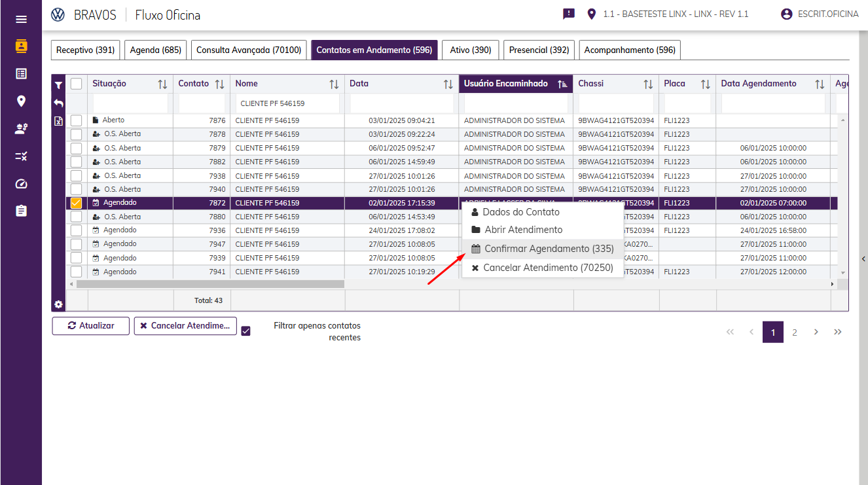Viewport: 868px width, 485px height.
Task: Toggle the select-all checkbox in the grid header
Action: coord(77,84)
